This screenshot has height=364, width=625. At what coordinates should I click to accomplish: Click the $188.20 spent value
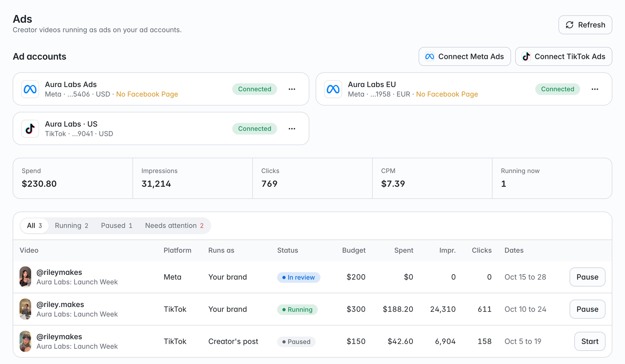[x=398, y=309]
